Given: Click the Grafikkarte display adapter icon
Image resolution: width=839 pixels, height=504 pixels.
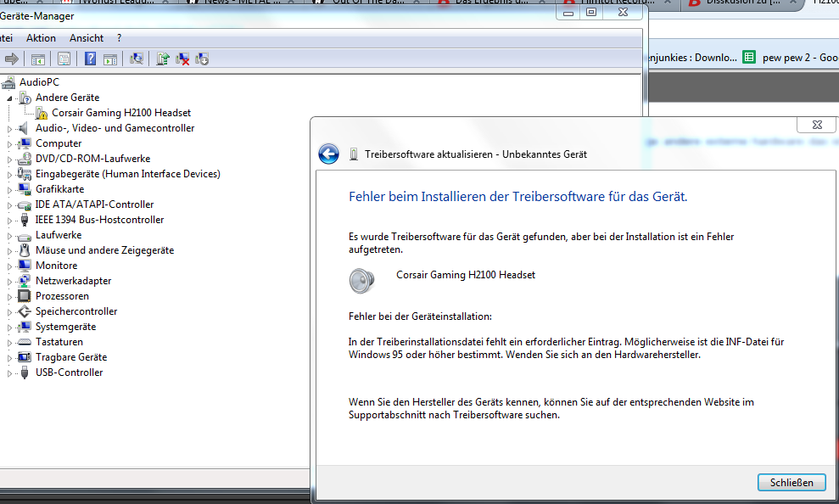Looking at the screenshot, I should click(24, 189).
